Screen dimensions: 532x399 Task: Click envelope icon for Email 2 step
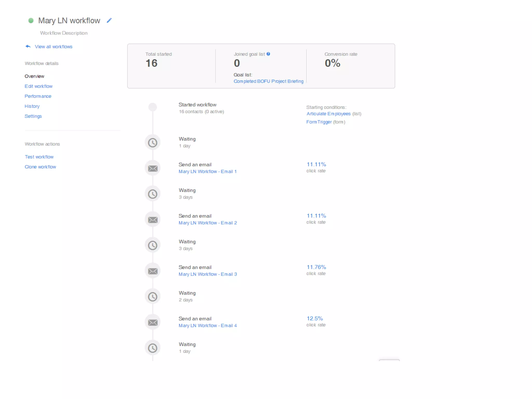pos(152,220)
